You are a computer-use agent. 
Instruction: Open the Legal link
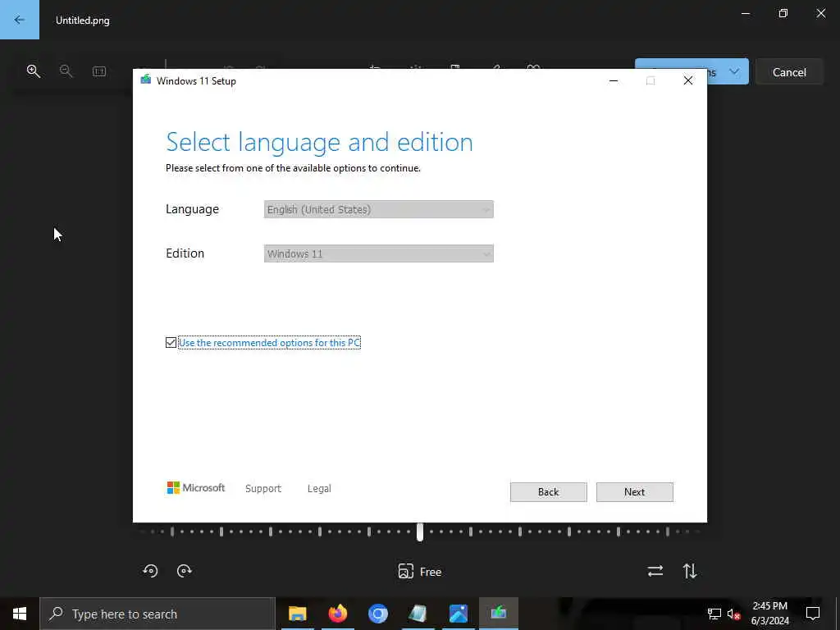(x=319, y=489)
